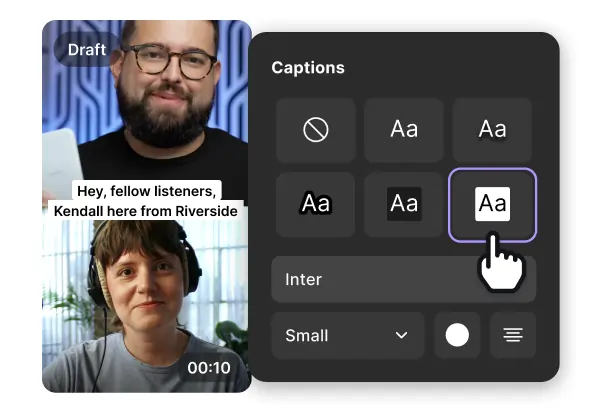Click the Draft status badge

(x=87, y=48)
